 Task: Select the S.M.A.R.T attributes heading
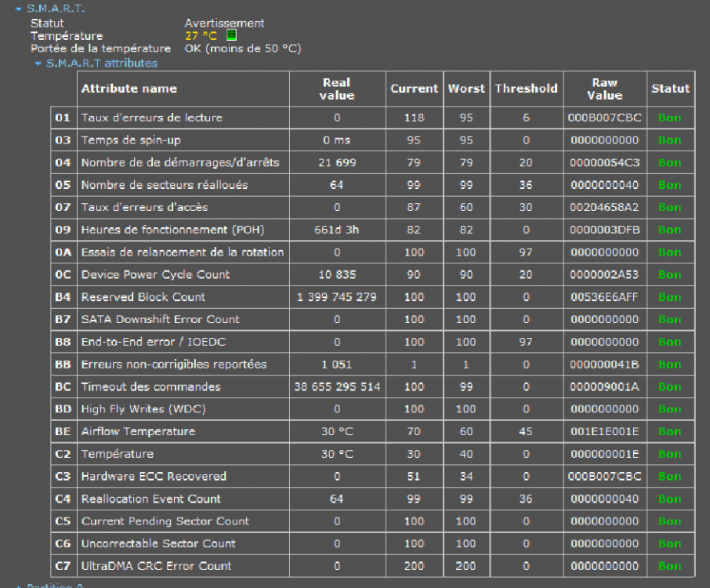(x=102, y=63)
